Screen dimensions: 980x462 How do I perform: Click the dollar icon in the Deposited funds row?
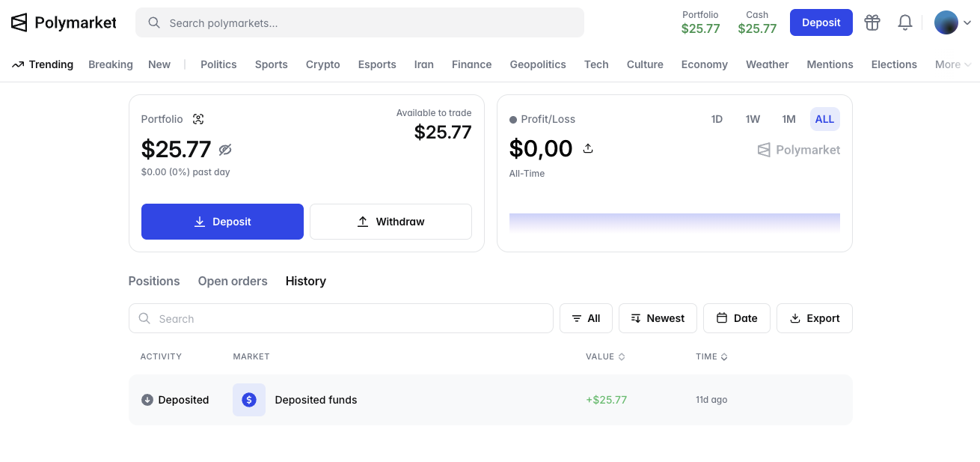pyautogui.click(x=249, y=400)
